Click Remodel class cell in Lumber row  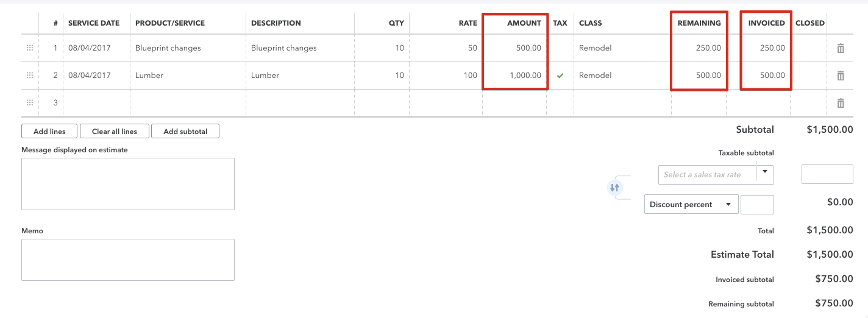pyautogui.click(x=622, y=76)
